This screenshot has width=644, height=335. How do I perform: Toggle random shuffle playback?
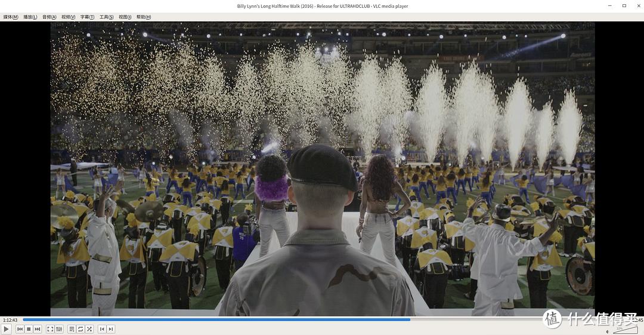click(x=89, y=329)
